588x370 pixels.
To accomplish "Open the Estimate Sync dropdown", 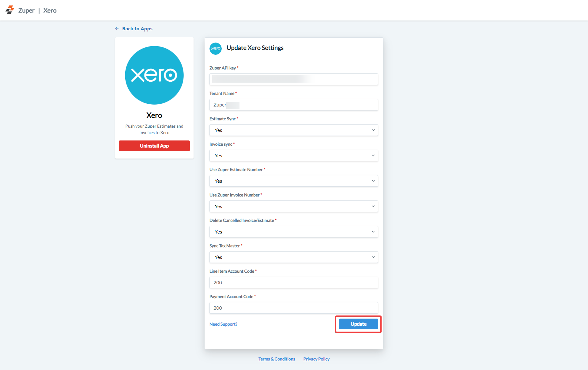I will (x=293, y=130).
